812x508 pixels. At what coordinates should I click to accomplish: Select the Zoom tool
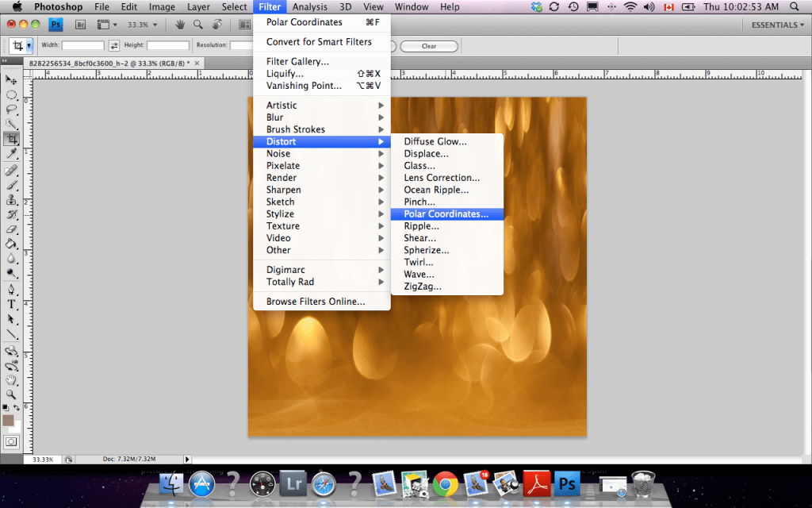[11, 394]
